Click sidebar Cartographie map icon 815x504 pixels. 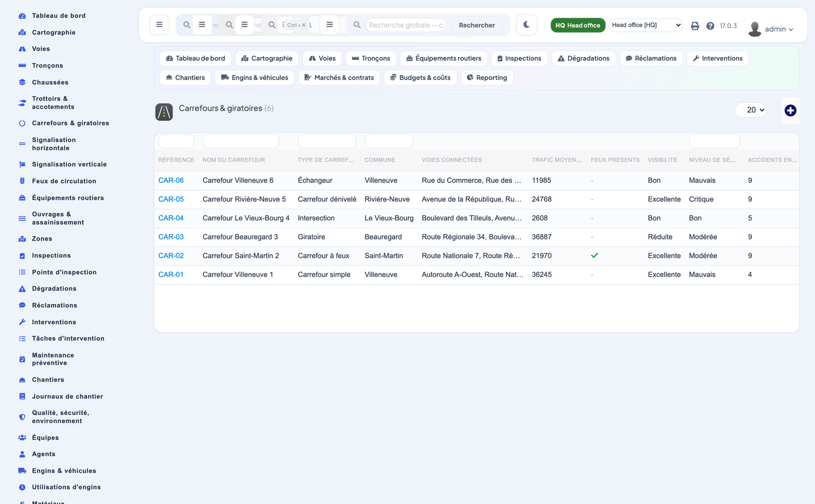pos(22,33)
